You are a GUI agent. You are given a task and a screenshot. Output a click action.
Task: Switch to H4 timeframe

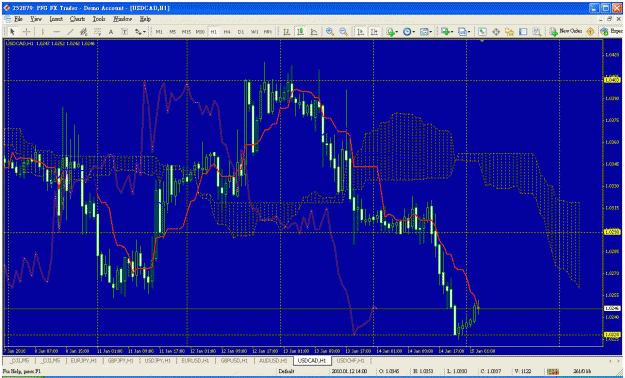tap(227, 32)
